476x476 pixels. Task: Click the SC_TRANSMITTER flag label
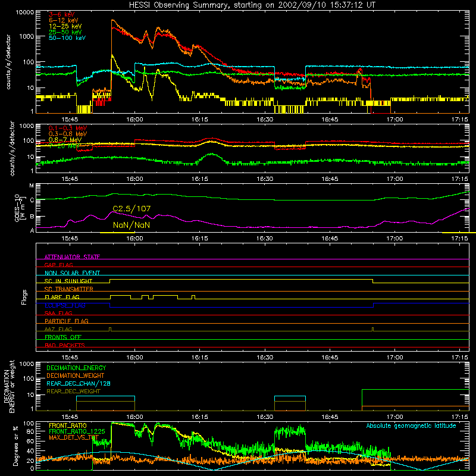(68, 289)
